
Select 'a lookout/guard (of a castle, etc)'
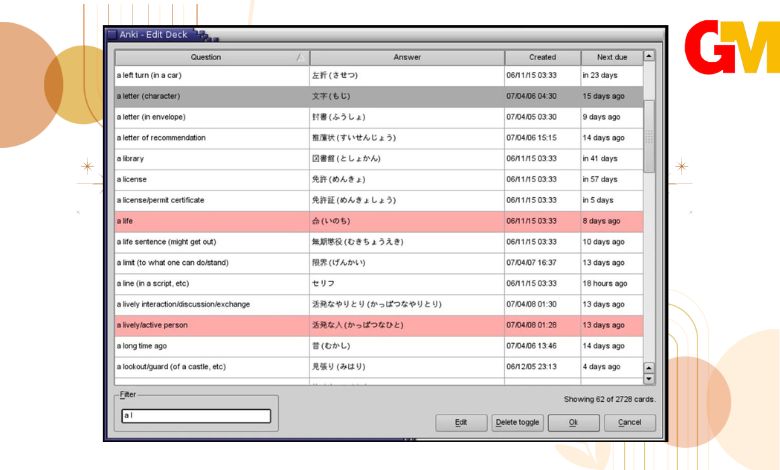click(379, 367)
